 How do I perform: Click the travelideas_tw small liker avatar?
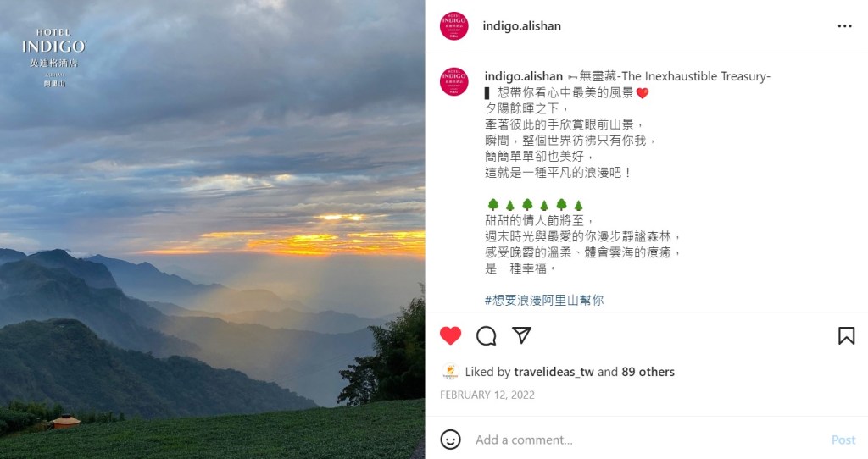click(450, 372)
